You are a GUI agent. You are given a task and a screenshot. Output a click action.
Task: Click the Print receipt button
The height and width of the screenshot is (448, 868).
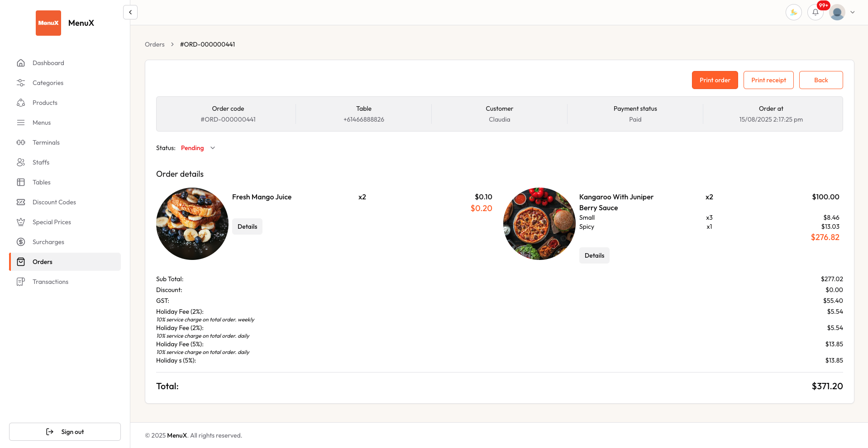coord(768,80)
